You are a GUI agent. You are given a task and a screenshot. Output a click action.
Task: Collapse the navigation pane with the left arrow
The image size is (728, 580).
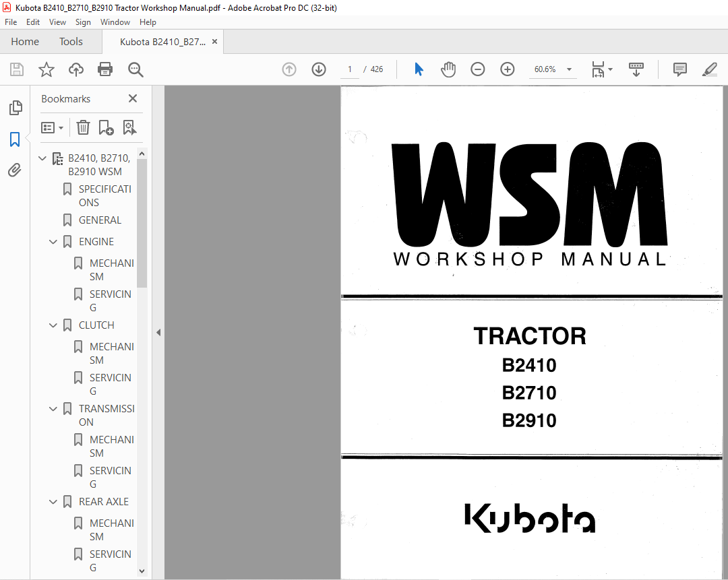(158, 332)
